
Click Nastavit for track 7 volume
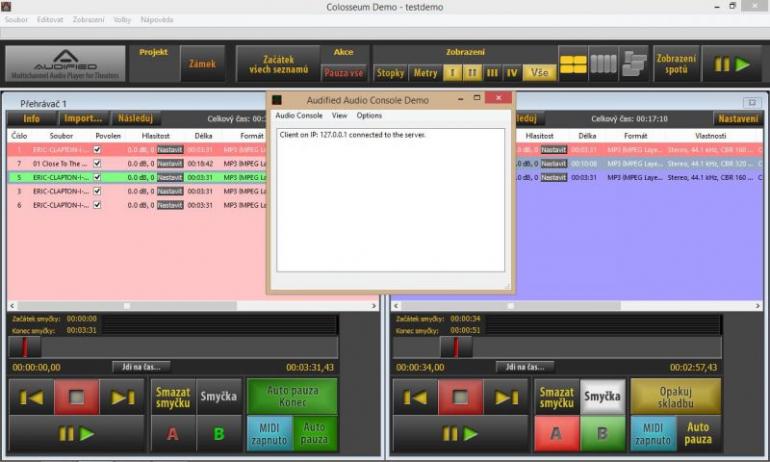[x=170, y=163]
